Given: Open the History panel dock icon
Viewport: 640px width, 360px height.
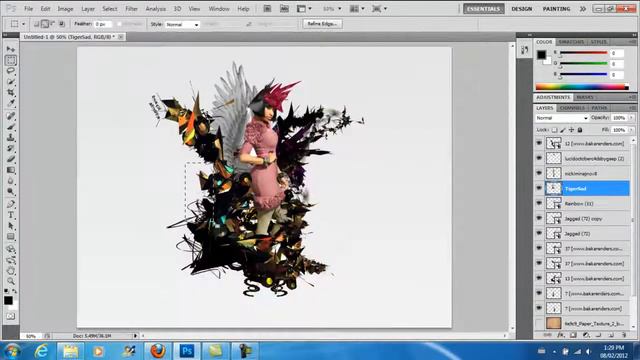Looking at the screenshot, I should pos(524,50).
